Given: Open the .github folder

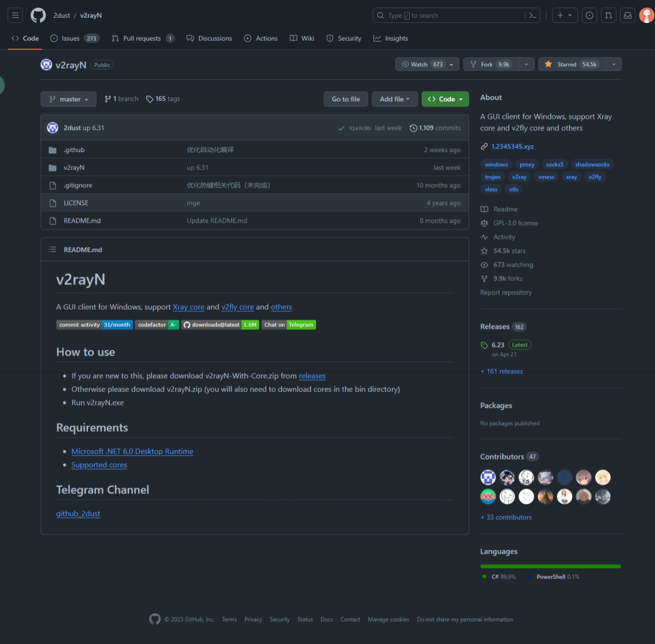Looking at the screenshot, I should click(74, 150).
